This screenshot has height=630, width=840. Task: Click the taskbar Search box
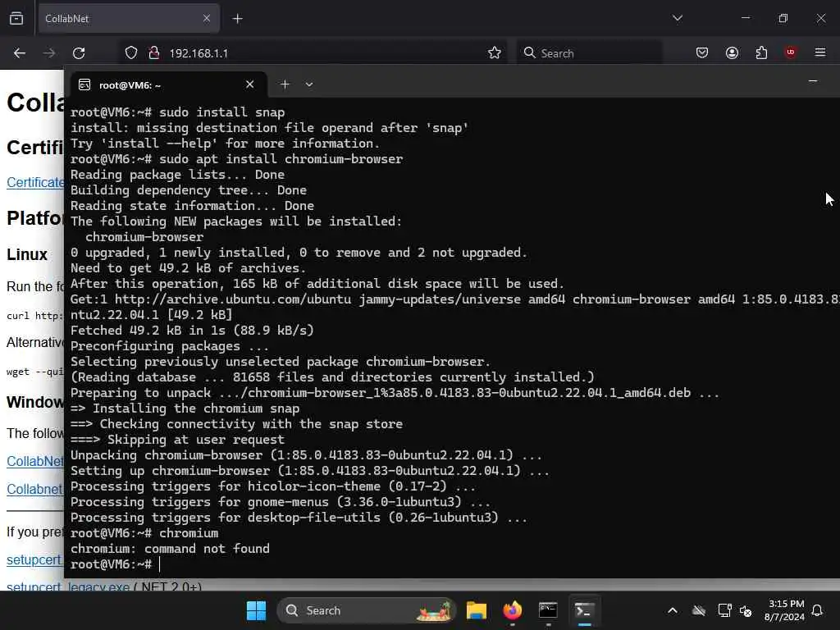[366, 610]
